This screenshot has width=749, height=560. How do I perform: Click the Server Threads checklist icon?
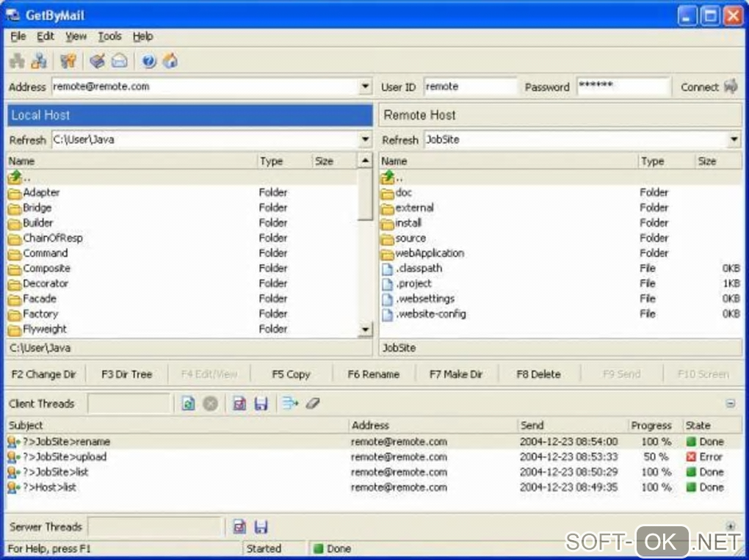pyautogui.click(x=239, y=526)
